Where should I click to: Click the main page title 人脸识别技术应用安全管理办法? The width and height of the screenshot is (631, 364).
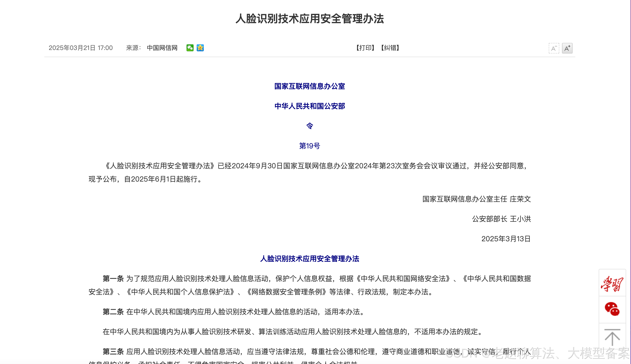[310, 19]
